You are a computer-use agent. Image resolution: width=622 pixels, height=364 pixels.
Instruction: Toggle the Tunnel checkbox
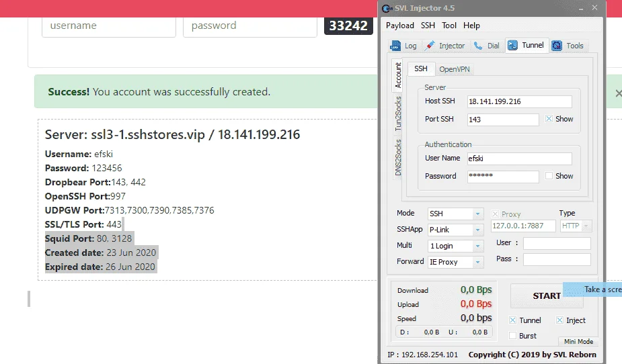point(512,320)
